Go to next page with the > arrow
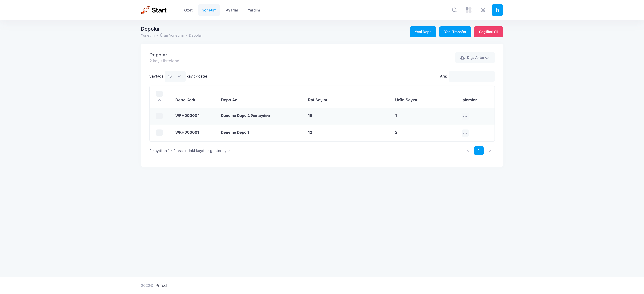 pos(490,151)
